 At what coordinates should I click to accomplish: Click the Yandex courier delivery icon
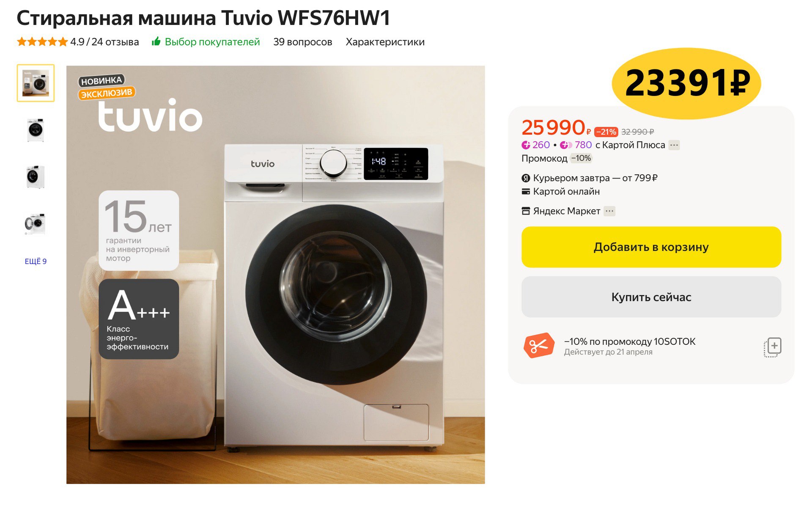[x=526, y=178]
